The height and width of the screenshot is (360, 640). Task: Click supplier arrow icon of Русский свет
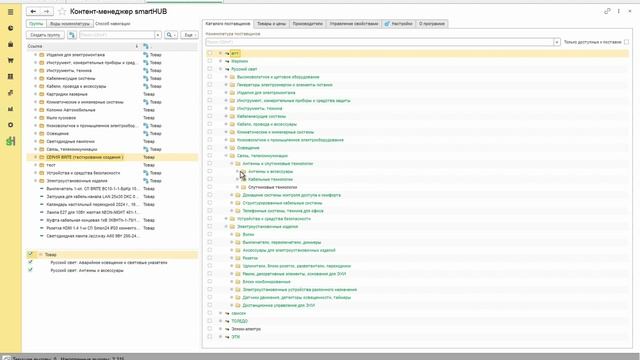(227, 69)
